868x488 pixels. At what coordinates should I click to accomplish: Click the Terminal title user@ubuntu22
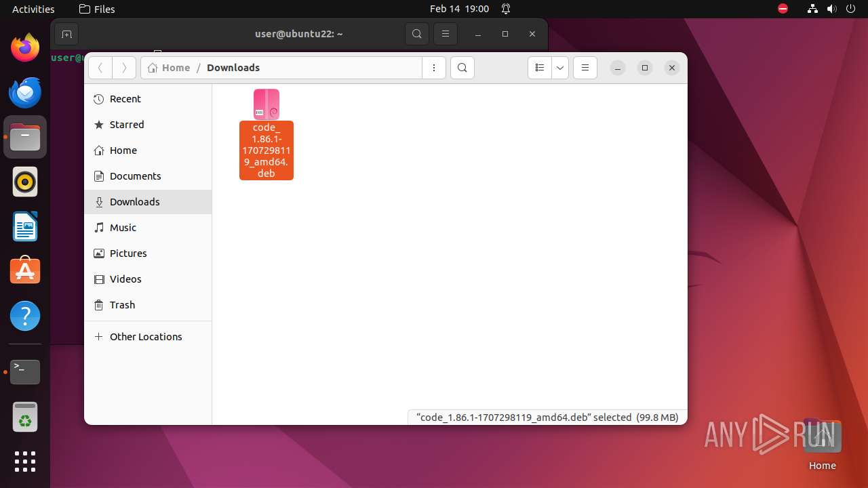299,34
